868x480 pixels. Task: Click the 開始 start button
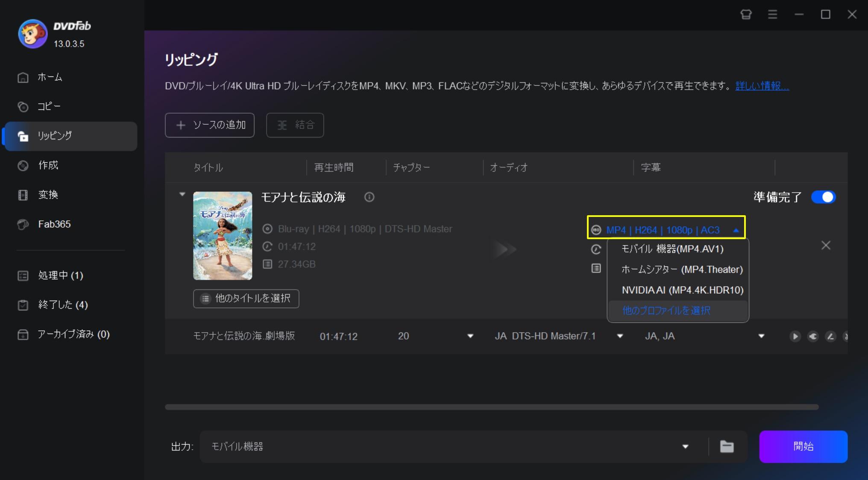pos(803,447)
